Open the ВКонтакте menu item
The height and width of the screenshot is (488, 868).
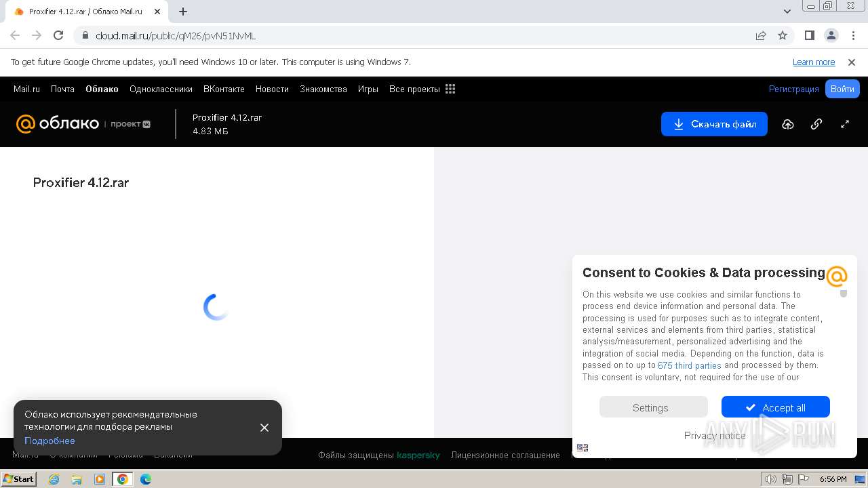tap(224, 89)
